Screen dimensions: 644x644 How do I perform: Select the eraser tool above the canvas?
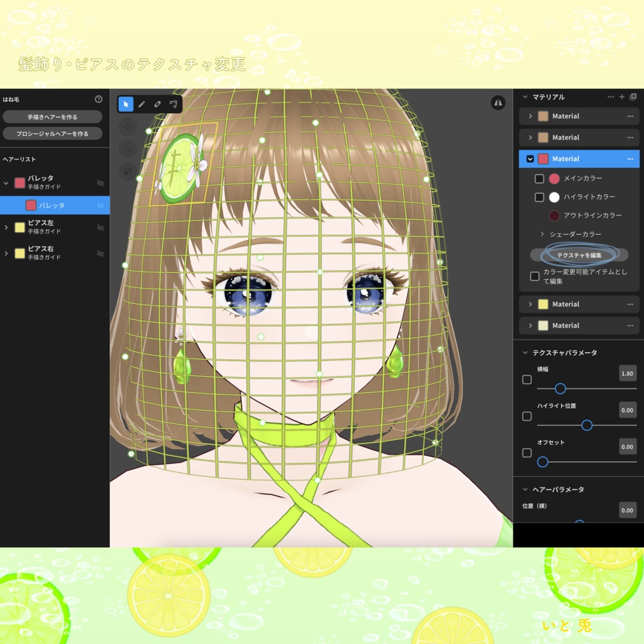(x=158, y=104)
